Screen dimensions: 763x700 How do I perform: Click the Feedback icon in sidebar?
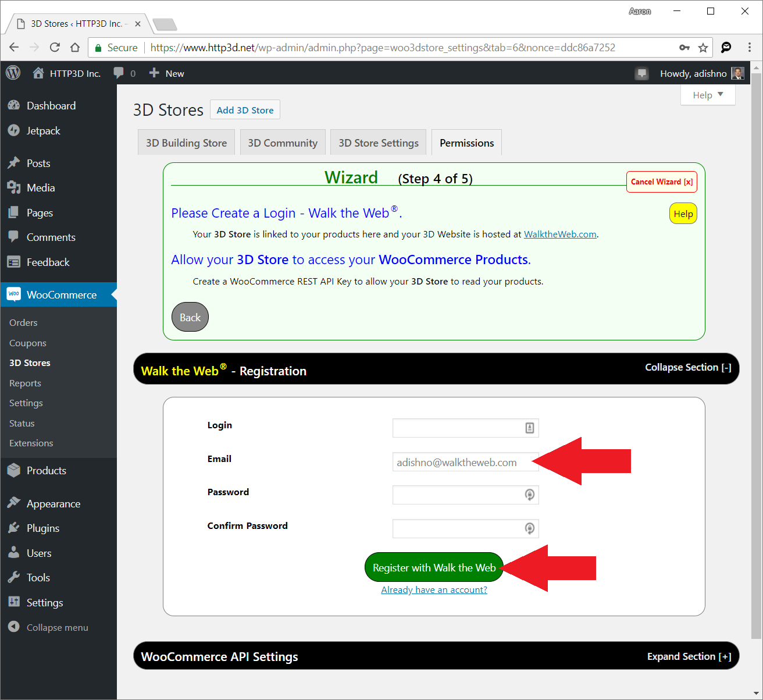(14, 262)
